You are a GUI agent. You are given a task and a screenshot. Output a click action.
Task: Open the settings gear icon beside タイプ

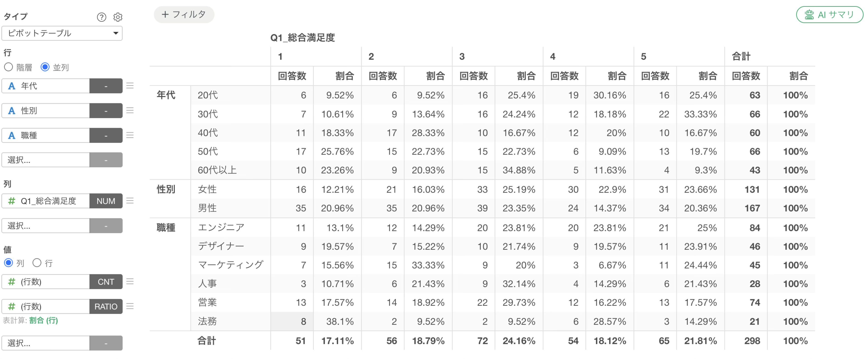point(118,17)
